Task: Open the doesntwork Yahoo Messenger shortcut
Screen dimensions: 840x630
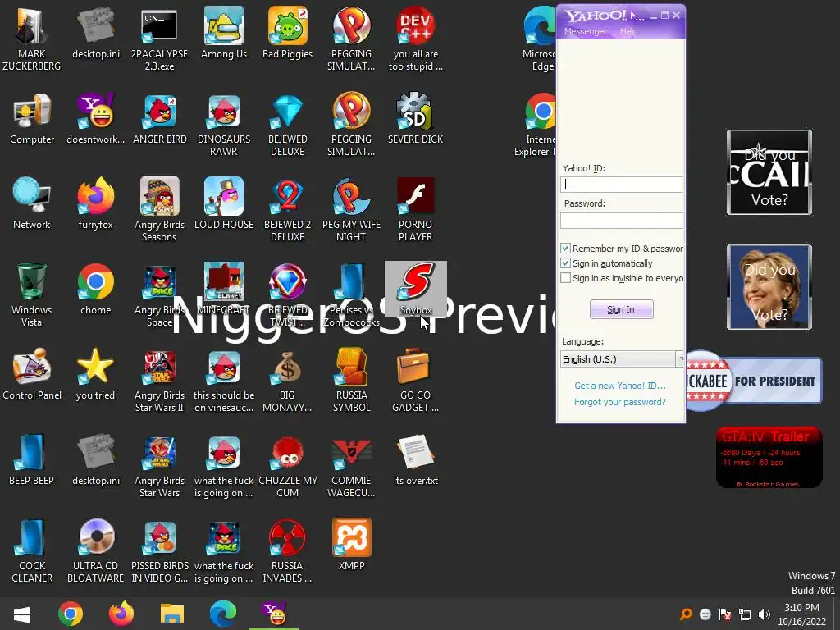Action: point(96,119)
